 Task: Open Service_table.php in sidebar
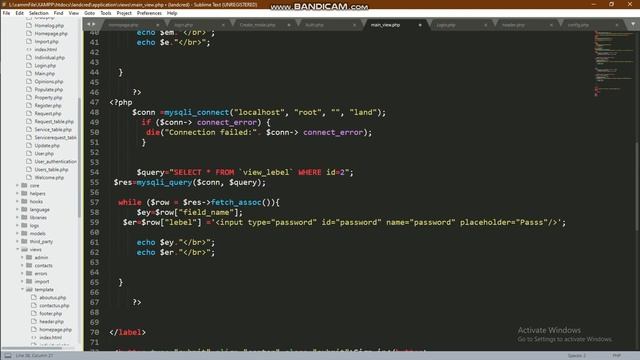53,129
